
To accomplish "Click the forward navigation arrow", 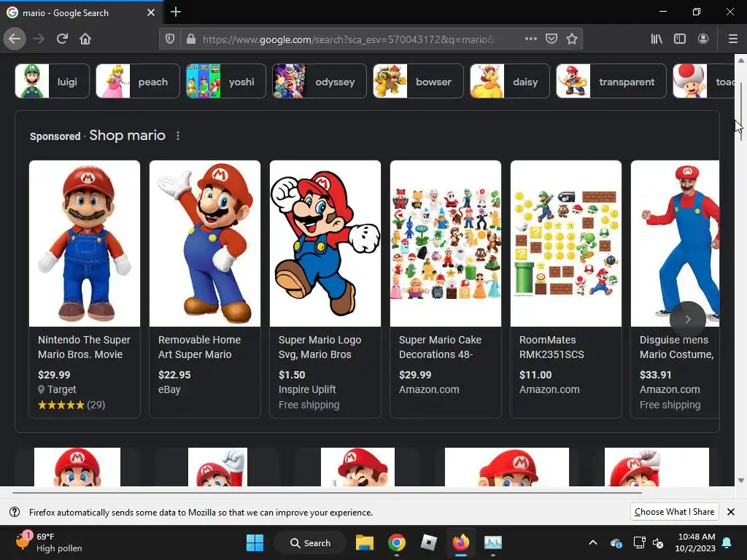I will pos(39,39).
